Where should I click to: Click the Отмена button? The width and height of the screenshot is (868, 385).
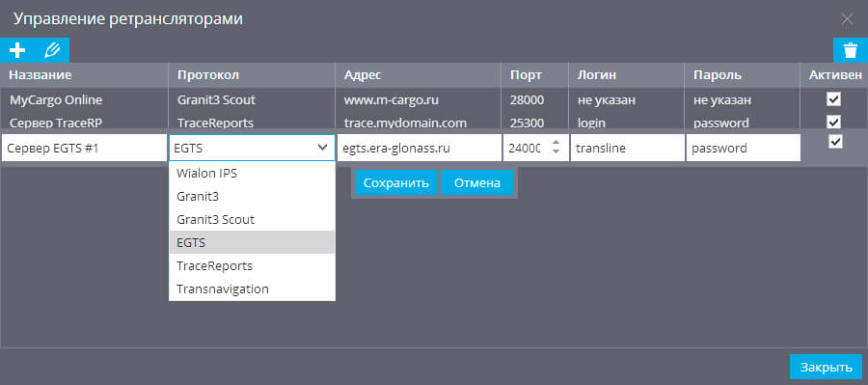(477, 182)
